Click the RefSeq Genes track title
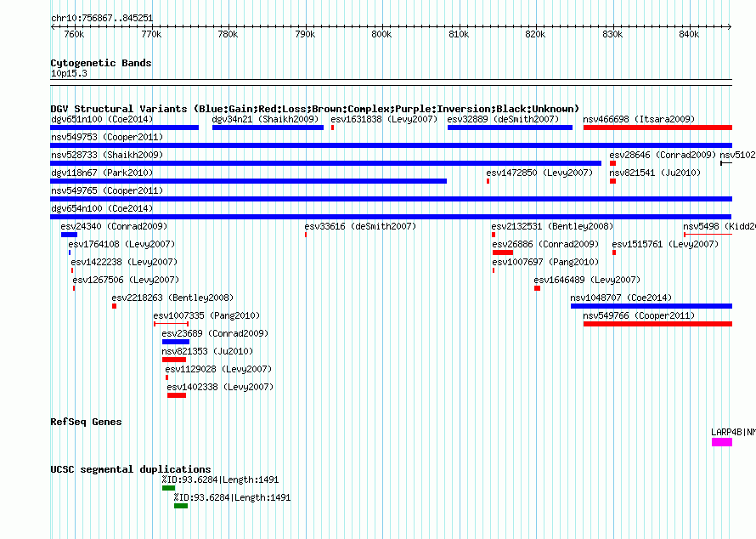Screen dimensions: 756x539 (x=86, y=422)
